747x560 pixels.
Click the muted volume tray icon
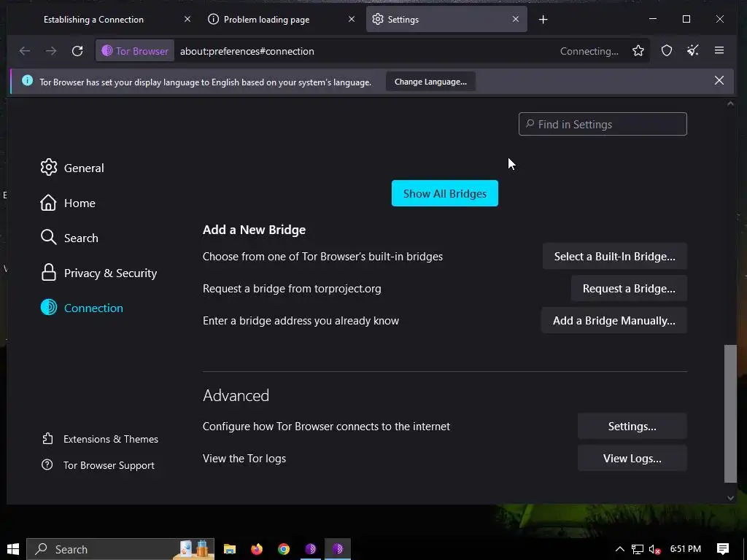[654, 550]
